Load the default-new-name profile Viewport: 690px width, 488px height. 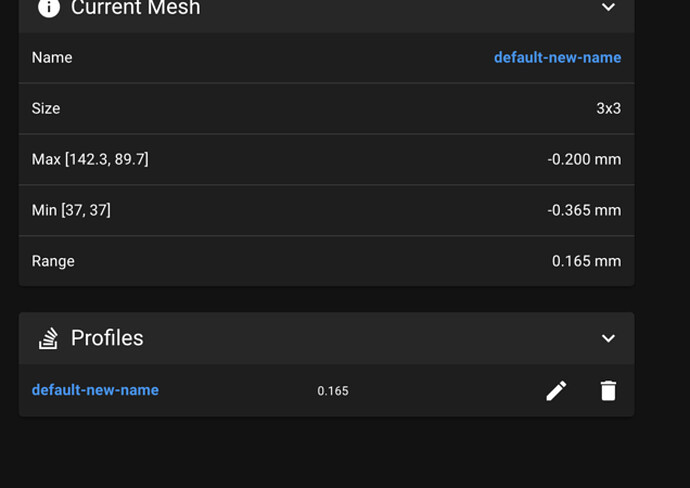(95, 390)
